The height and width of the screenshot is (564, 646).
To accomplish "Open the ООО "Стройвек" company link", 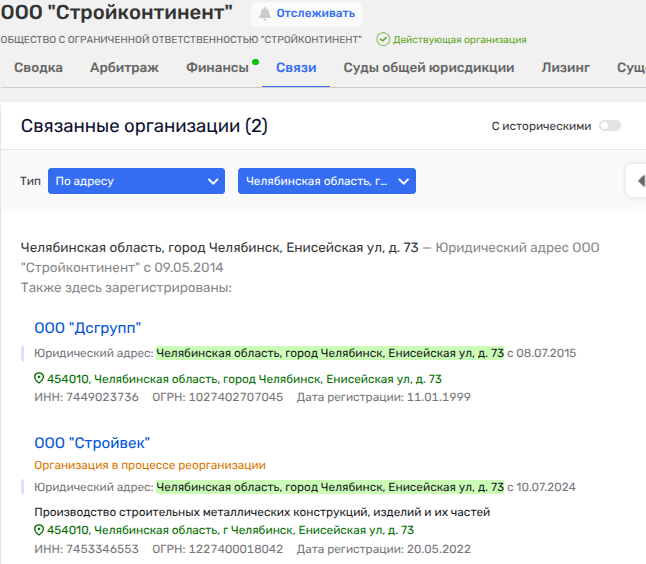I will pyautogui.click(x=92, y=442).
